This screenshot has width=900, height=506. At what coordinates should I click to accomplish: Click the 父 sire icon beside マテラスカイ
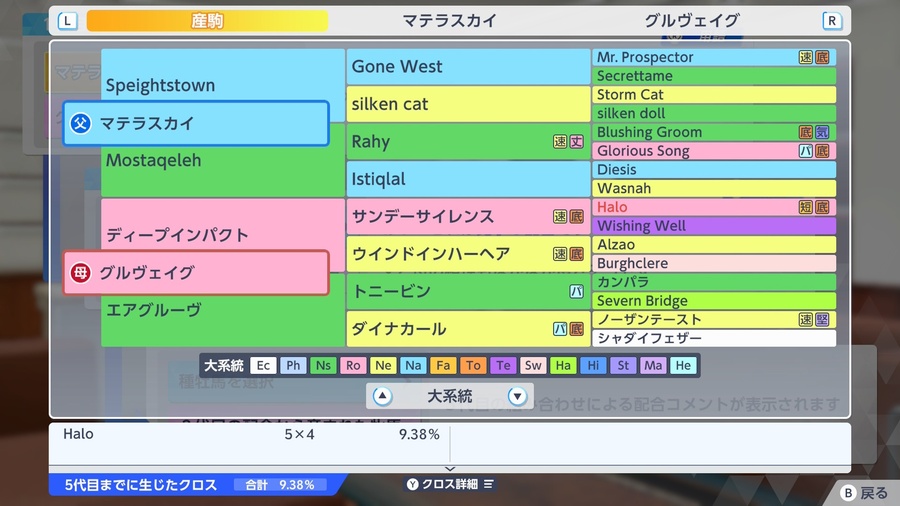click(x=81, y=123)
